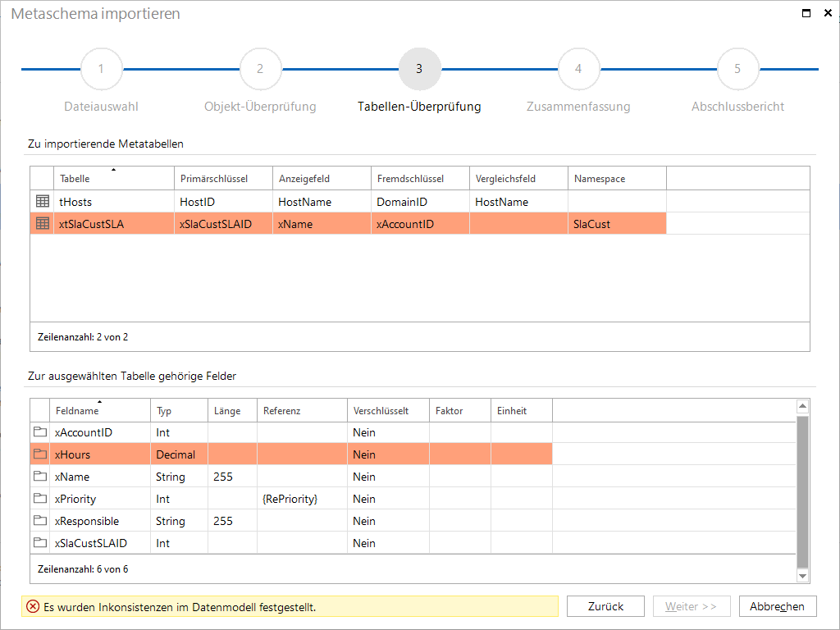
Task: Go to wizard step 2 Objekt-Überprüfung
Action: (260, 69)
